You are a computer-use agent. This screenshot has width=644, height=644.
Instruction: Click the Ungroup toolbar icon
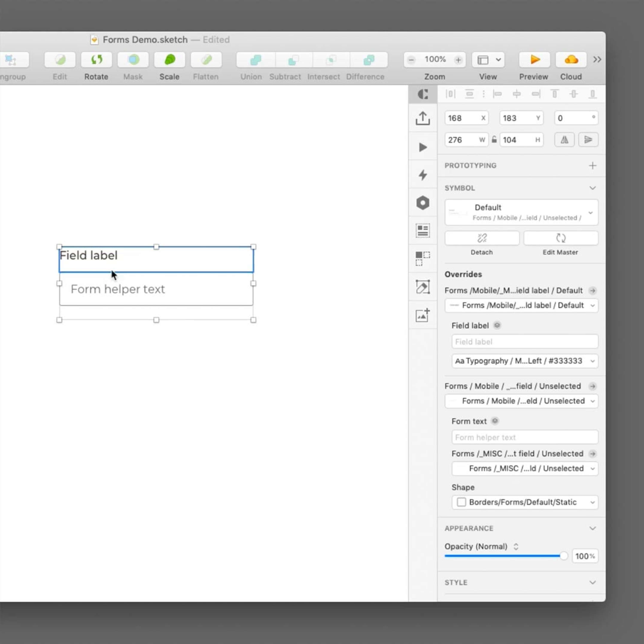11,60
